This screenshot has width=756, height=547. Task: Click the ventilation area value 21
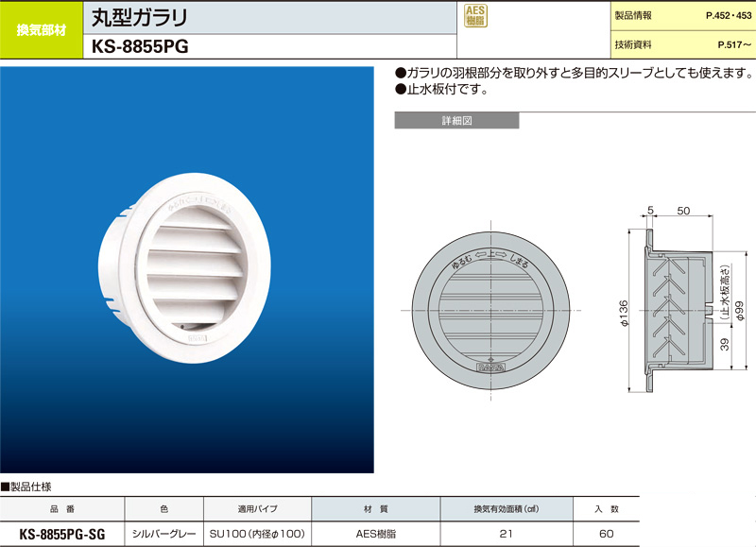click(507, 534)
